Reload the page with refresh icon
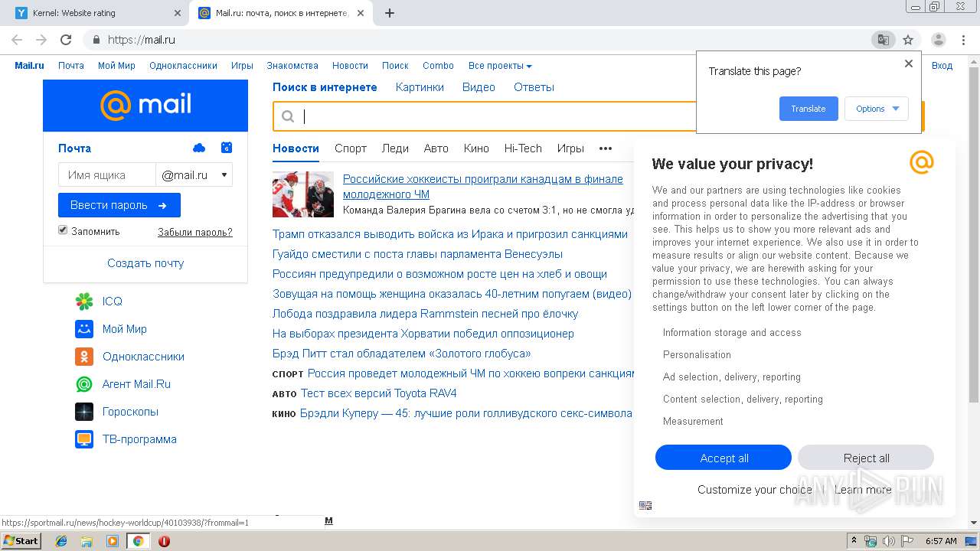Viewport: 980px width, 551px height. coord(66,40)
